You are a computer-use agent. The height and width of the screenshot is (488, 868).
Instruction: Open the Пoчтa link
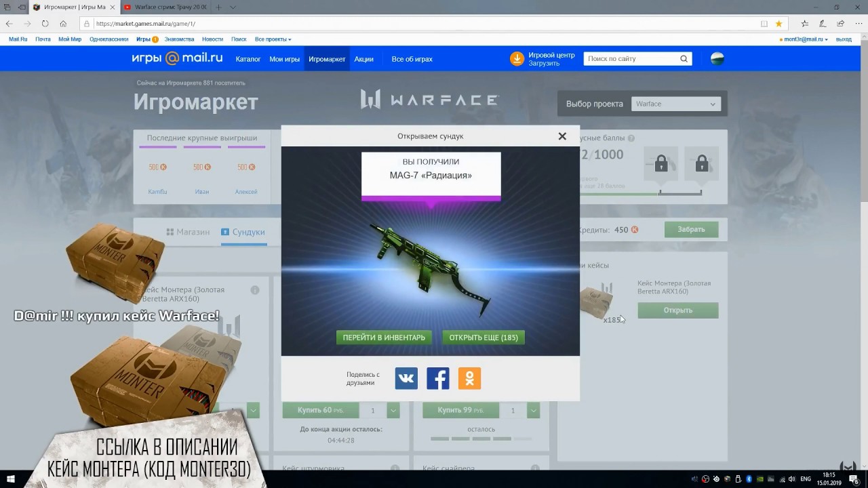[43, 39]
